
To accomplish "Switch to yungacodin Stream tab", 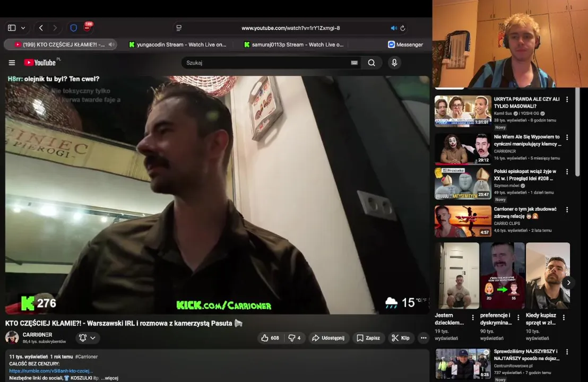I will click(178, 44).
